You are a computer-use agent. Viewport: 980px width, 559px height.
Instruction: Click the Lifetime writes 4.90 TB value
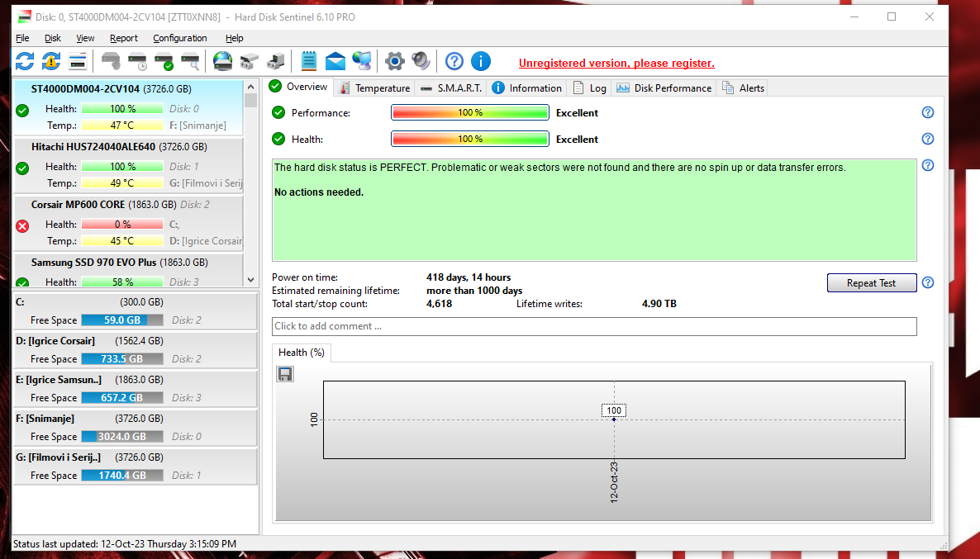659,304
